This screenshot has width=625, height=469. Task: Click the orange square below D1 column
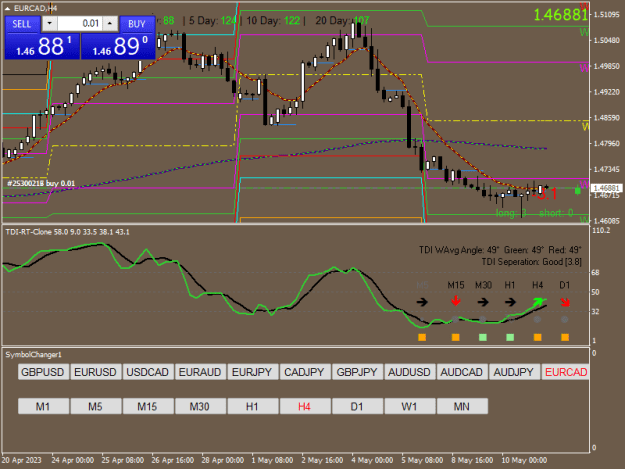[x=565, y=338]
